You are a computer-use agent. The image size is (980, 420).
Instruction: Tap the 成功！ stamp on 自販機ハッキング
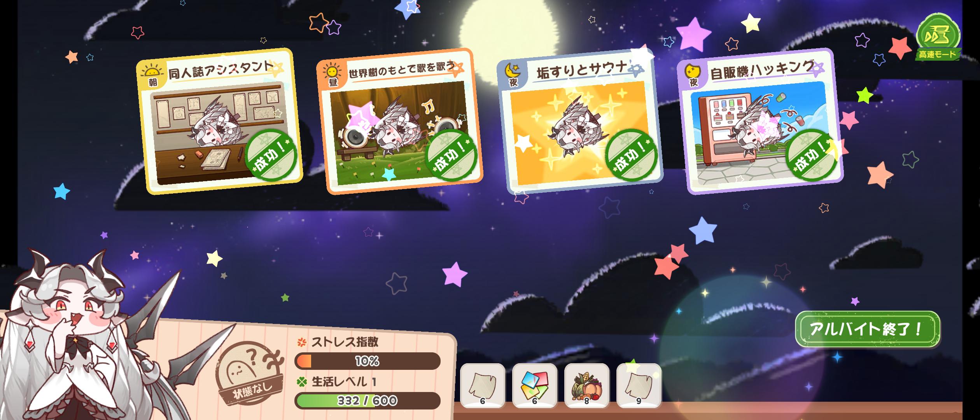(x=811, y=155)
